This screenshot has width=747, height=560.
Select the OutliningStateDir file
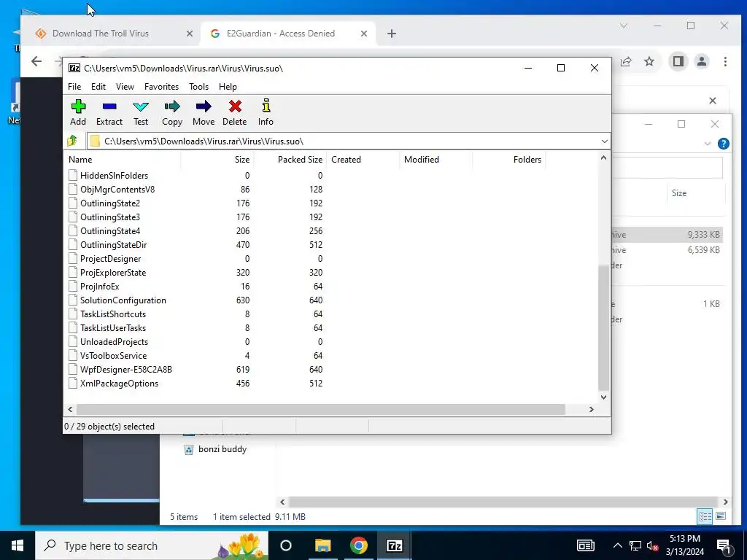[113, 245]
